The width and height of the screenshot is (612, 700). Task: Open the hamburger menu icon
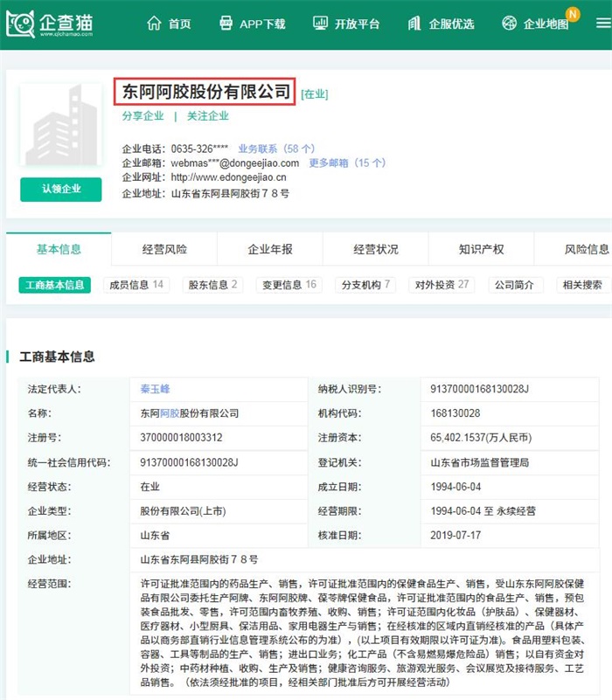point(603,23)
